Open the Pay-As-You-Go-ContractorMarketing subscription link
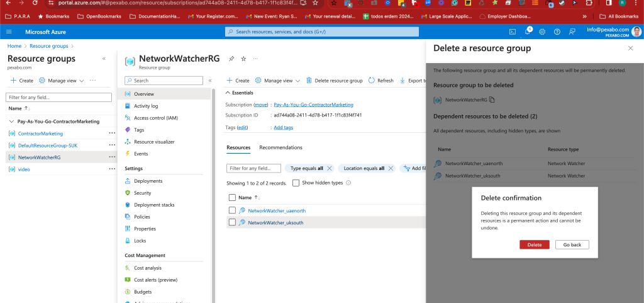Image resolution: width=644 pixels, height=303 pixels. [313, 105]
